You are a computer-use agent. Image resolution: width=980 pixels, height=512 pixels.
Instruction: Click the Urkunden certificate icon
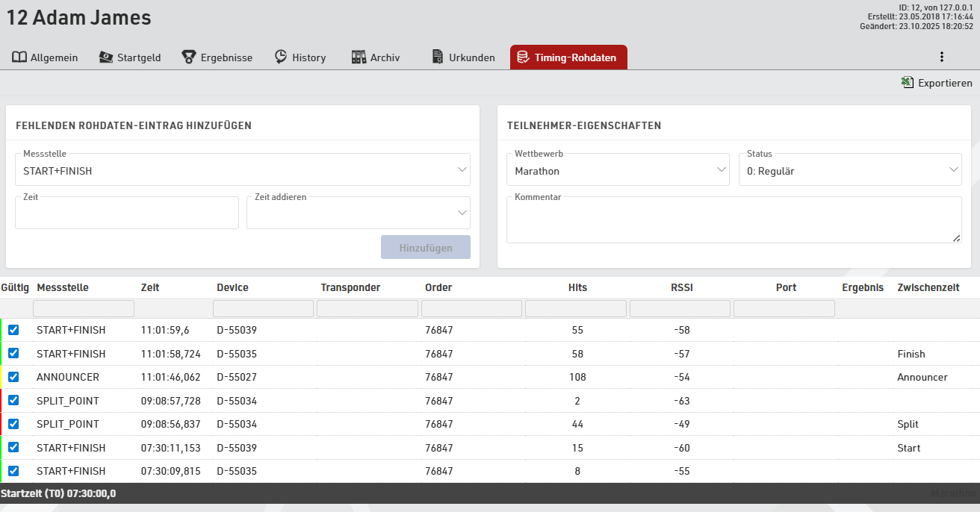pos(438,57)
